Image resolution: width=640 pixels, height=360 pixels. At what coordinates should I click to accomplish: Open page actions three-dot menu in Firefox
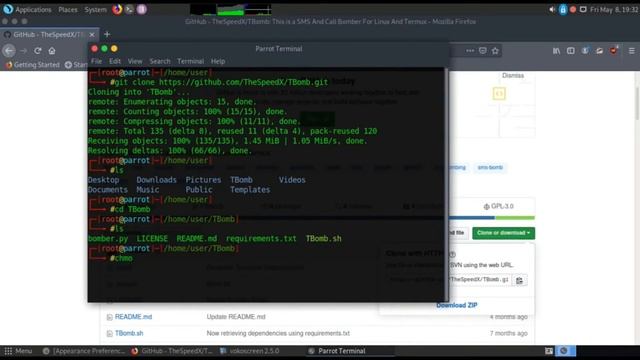(x=470, y=51)
